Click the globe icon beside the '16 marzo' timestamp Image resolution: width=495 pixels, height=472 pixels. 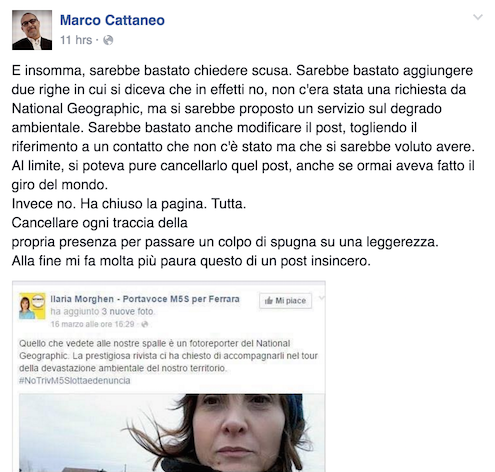pyautogui.click(x=145, y=324)
